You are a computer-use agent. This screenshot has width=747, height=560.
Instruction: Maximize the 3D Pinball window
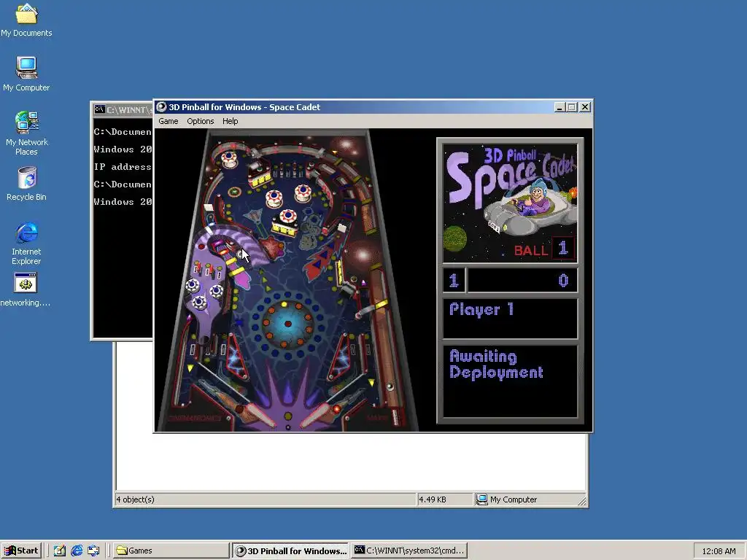point(572,107)
